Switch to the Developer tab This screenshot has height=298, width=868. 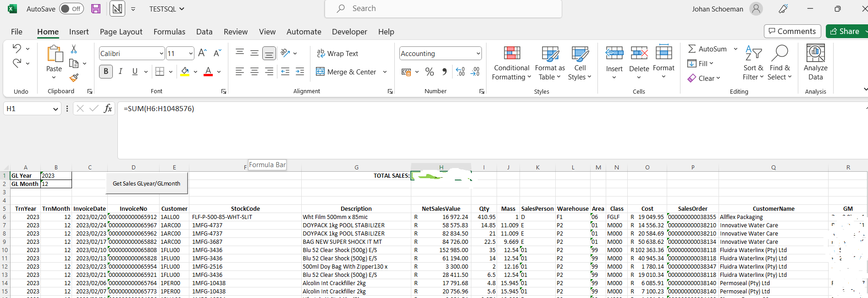(349, 32)
